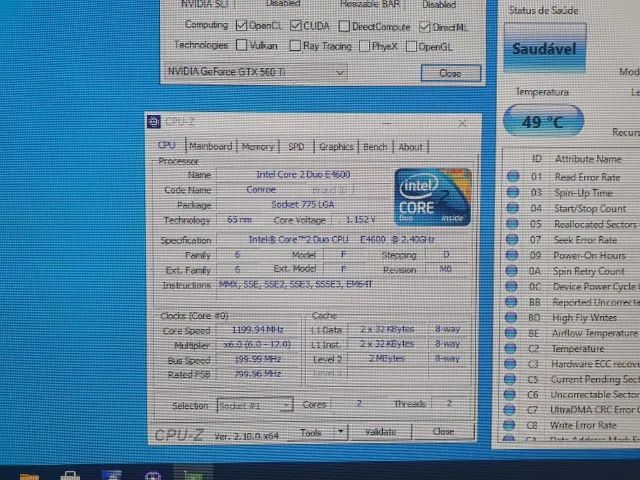Click the Saudável health status button
Image resolution: width=640 pixels, height=480 pixels.
click(x=544, y=48)
